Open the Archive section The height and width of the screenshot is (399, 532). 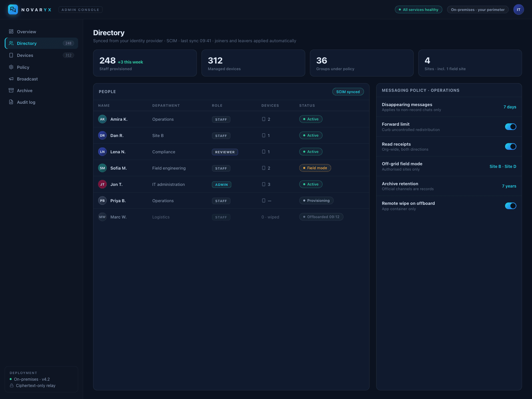point(42,90)
